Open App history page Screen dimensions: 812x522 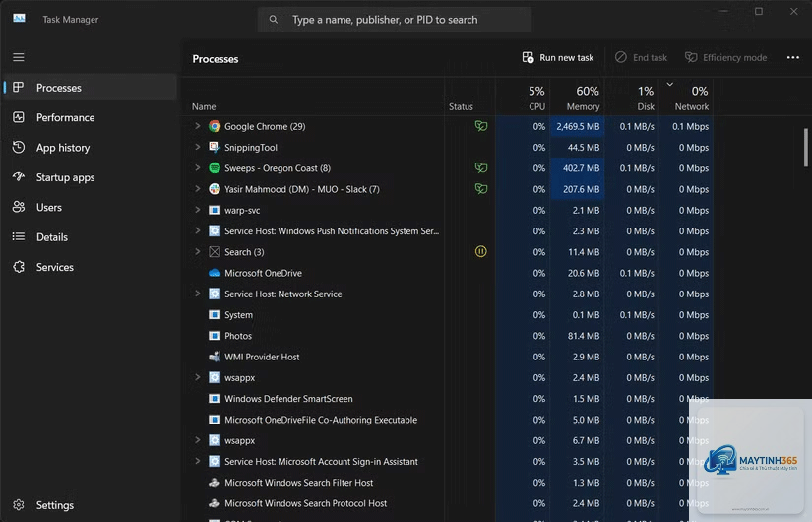(x=91, y=147)
